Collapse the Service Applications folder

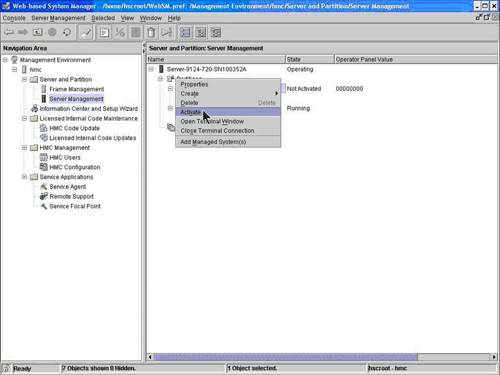[24, 177]
